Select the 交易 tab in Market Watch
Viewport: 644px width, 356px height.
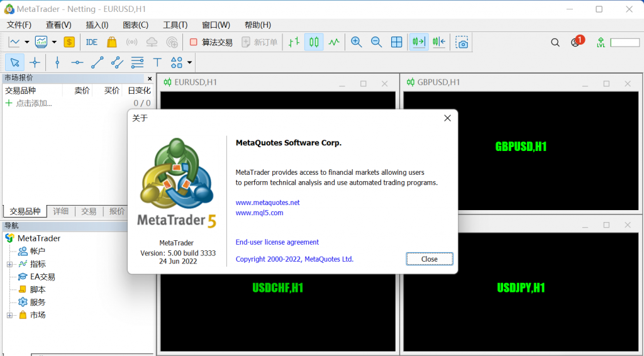pyautogui.click(x=89, y=211)
